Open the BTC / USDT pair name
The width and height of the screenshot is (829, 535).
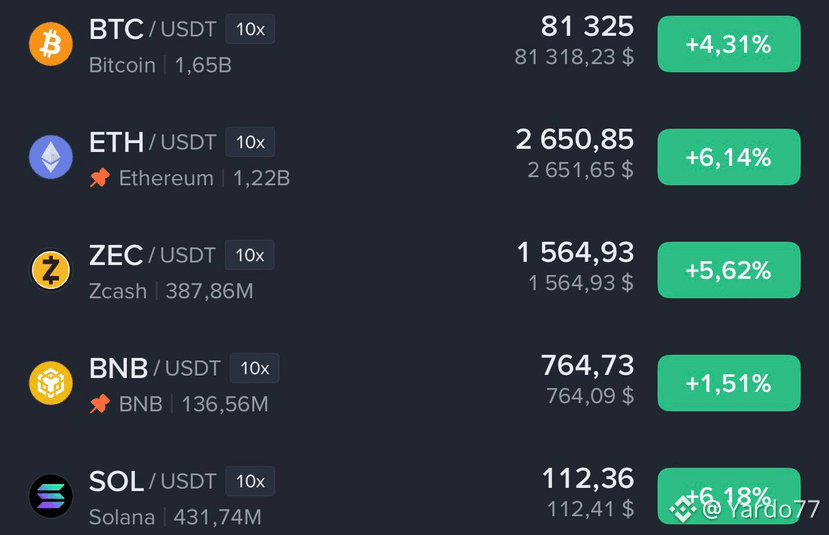click(153, 29)
